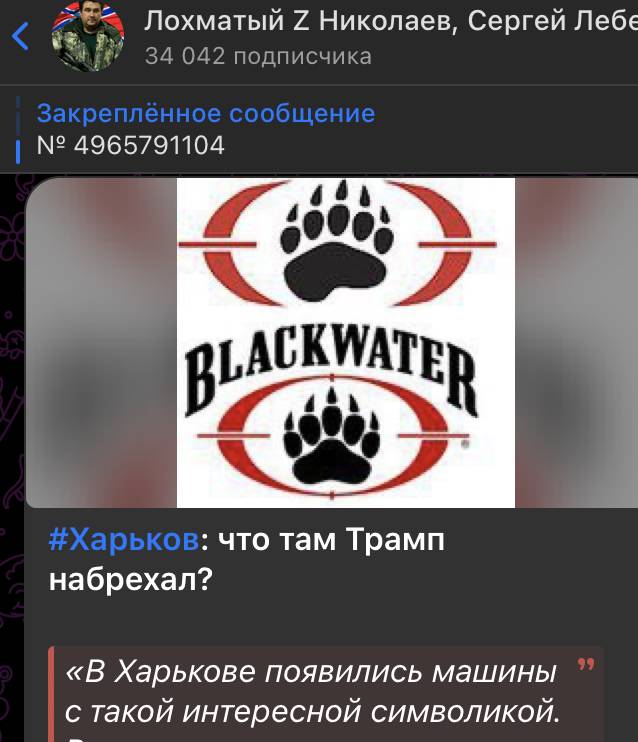The image size is (638, 742).
Task: View the 34 042 подписчика subscriber count
Action: pyautogui.click(x=258, y=56)
